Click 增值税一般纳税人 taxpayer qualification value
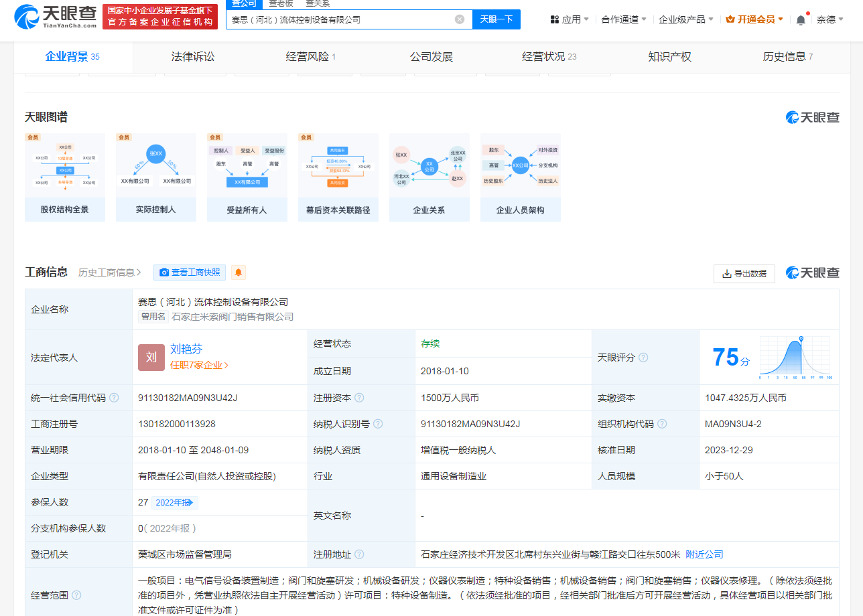 [x=458, y=450]
